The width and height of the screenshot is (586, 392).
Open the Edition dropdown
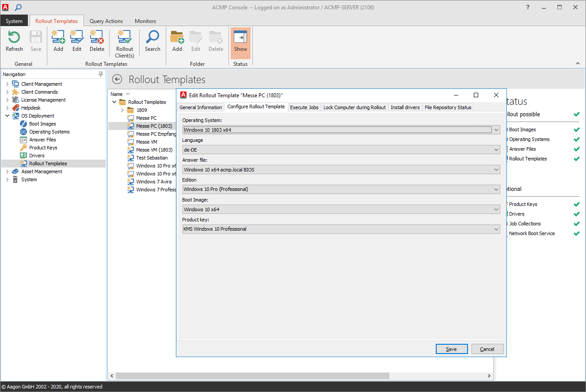click(496, 189)
